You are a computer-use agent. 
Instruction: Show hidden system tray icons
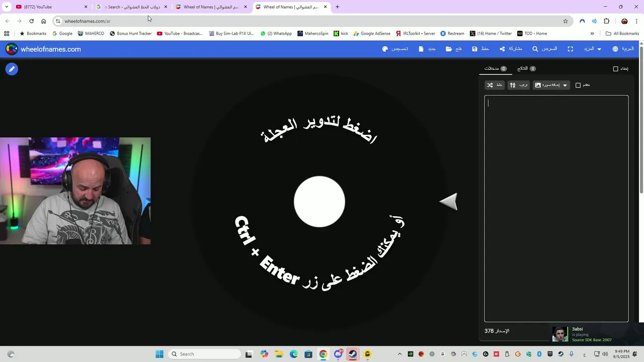(400, 354)
